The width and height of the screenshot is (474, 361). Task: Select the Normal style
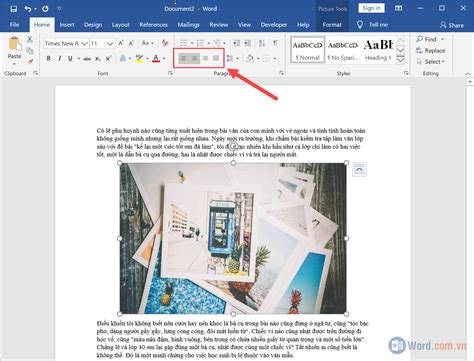307,50
